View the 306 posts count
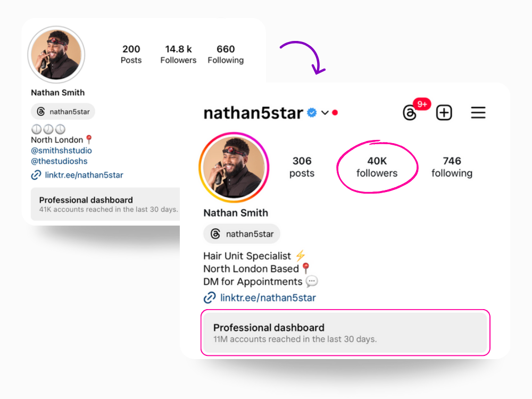 coord(302,167)
